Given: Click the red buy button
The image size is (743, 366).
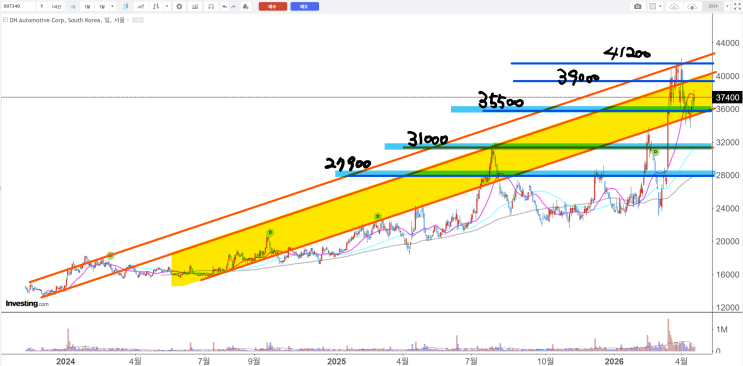Looking at the screenshot, I should pyautogui.click(x=272, y=6).
